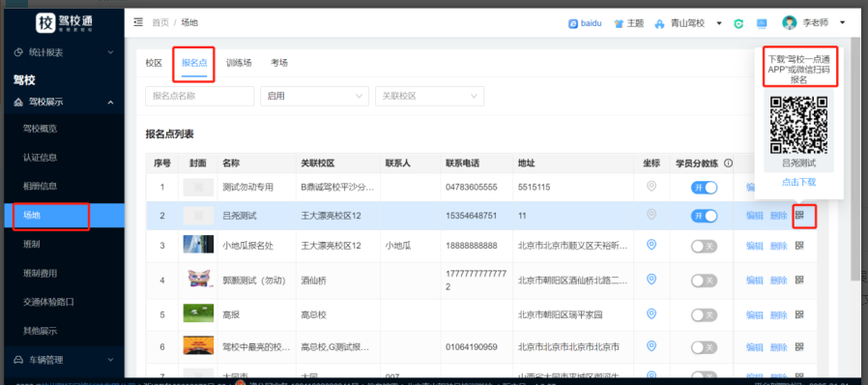
Task: Click cover thumbnail of 驾校中最亮的校 row
Action: click(x=198, y=345)
